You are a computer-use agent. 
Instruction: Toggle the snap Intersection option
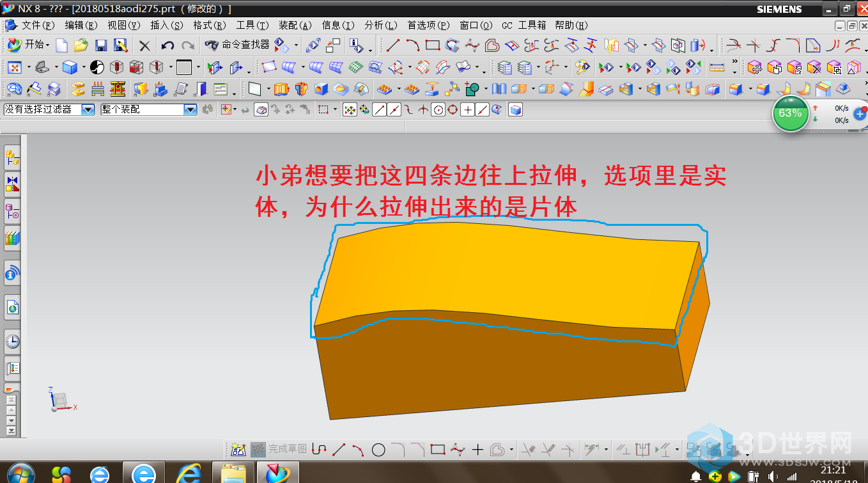(424, 110)
